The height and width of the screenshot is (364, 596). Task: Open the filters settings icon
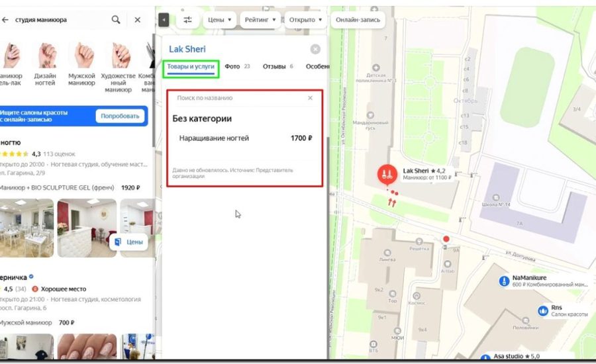coord(187,20)
